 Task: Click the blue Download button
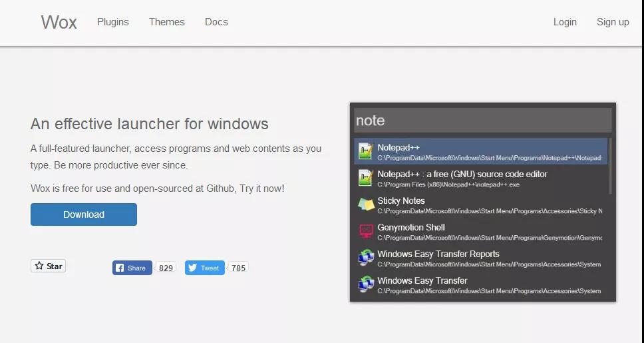pos(84,214)
